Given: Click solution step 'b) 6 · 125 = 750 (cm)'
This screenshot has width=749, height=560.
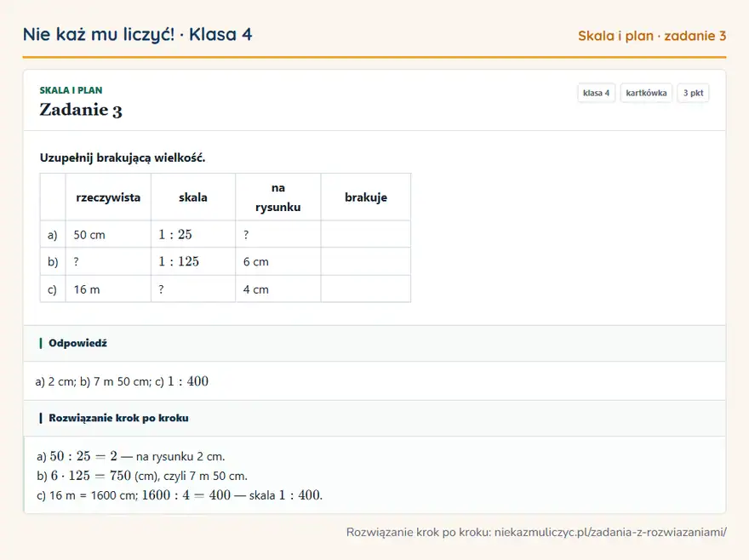Looking at the screenshot, I should [x=97, y=476].
